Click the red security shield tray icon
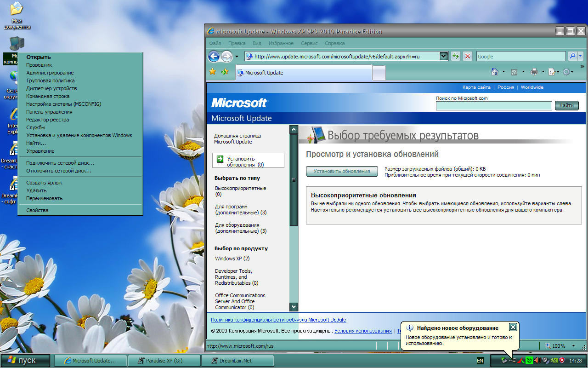The width and height of the screenshot is (588, 368). point(561,360)
